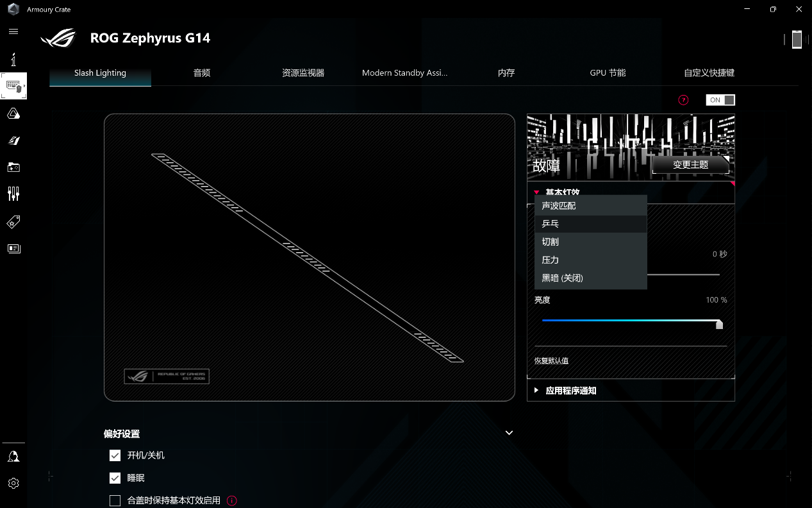
Task: Select the Device keyboard-mouse sidebar icon
Action: click(13, 86)
